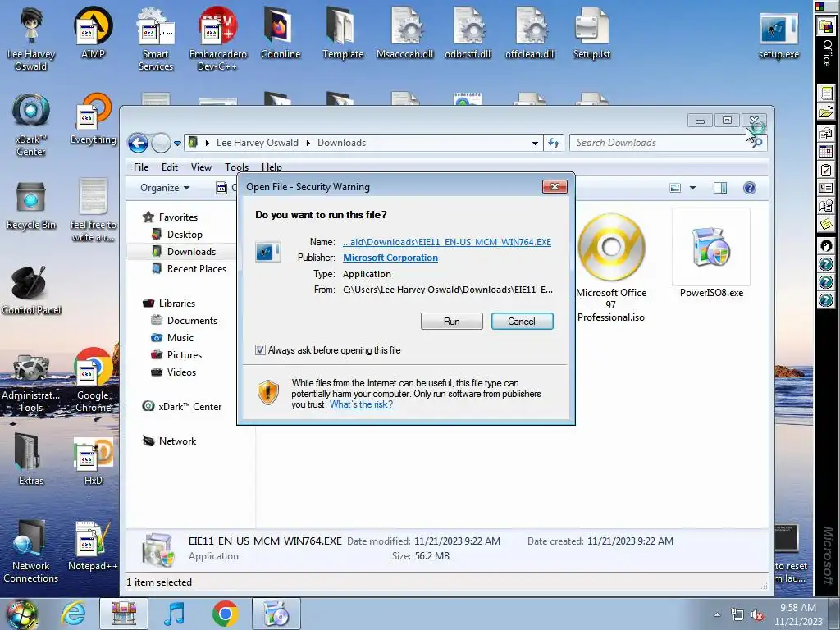Open the Lee Harvey Oswald desktop folder
The image size is (840, 630).
(x=31, y=39)
